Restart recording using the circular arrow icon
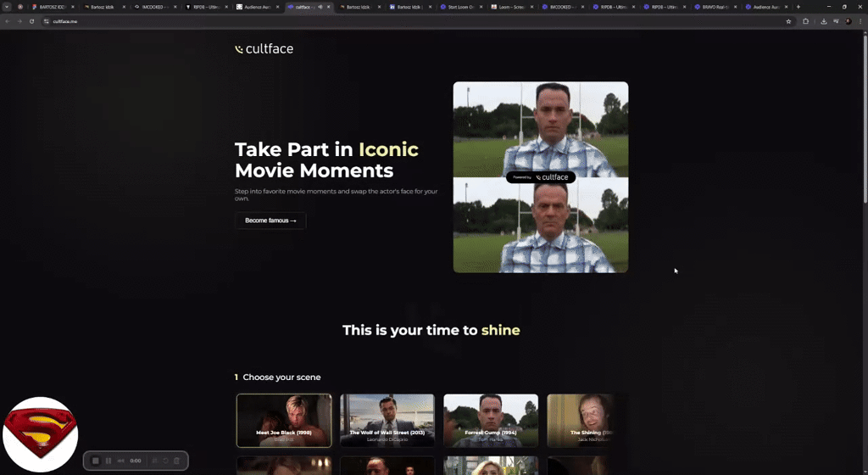Image resolution: width=868 pixels, height=475 pixels. [x=166, y=461]
